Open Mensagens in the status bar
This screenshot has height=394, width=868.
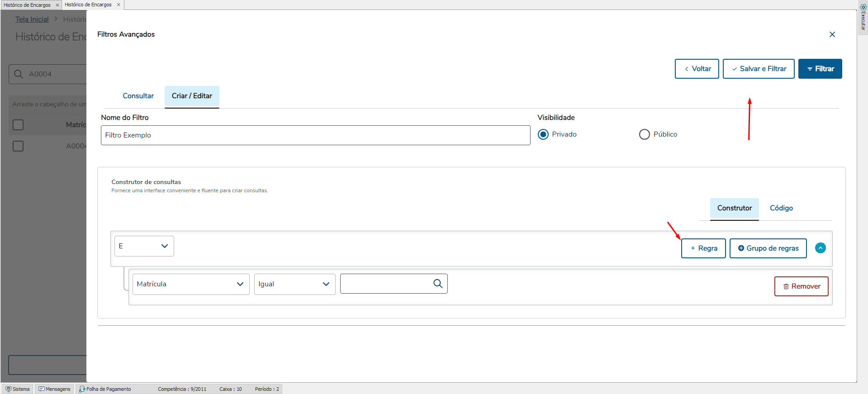[x=54, y=389]
